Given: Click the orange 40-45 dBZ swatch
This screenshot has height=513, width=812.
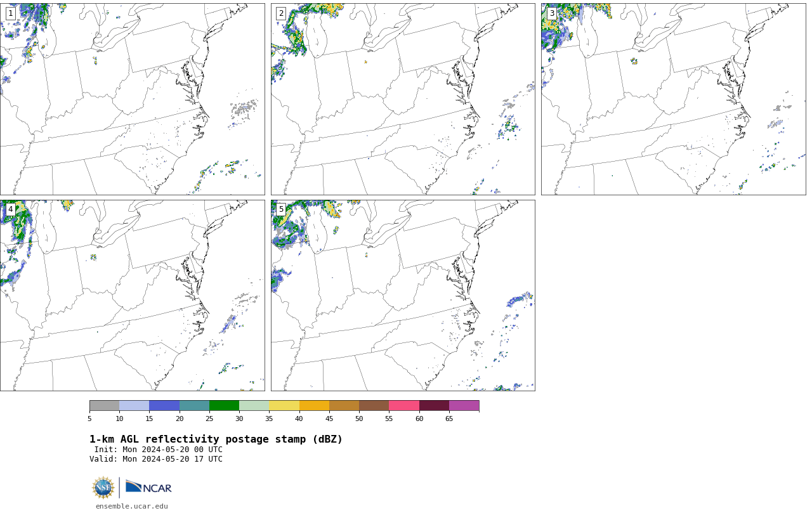Looking at the screenshot, I should (x=314, y=406).
